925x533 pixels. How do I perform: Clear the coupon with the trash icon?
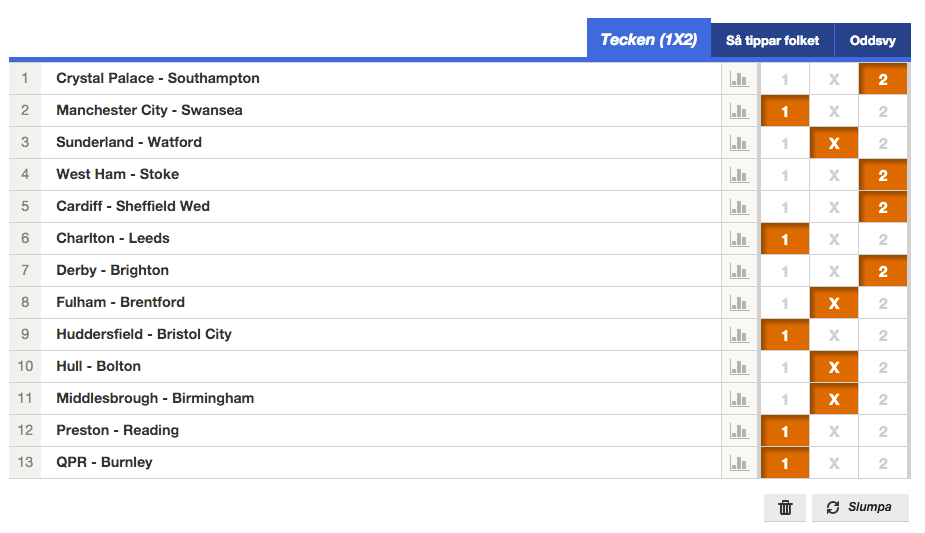coord(785,508)
